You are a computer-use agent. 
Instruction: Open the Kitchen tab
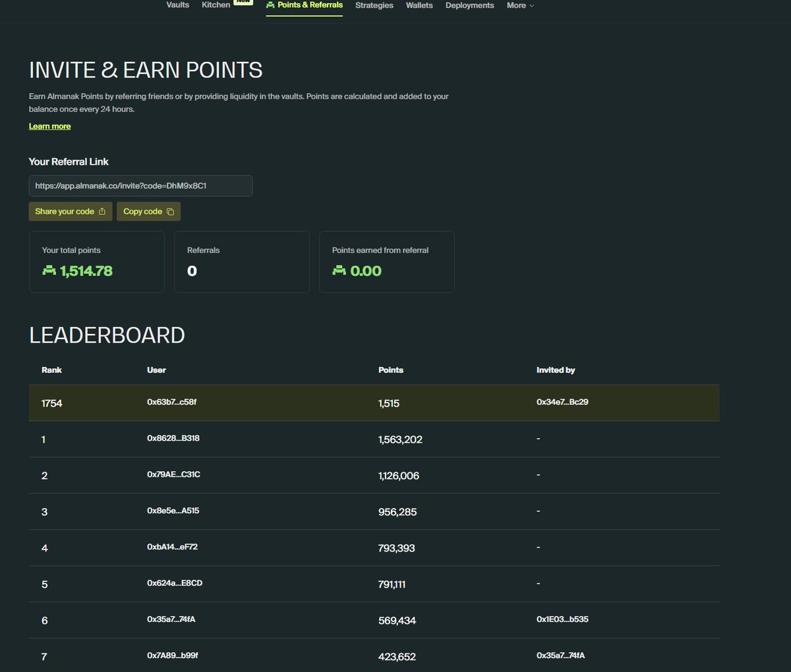pos(216,5)
